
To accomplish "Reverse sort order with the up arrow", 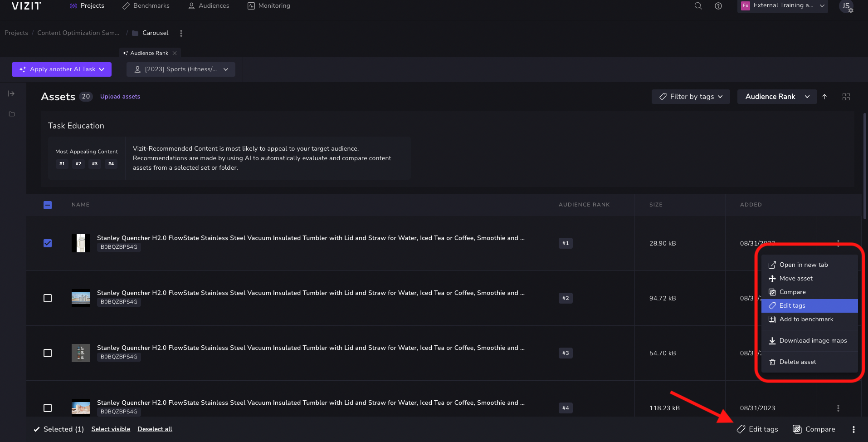I will (824, 97).
